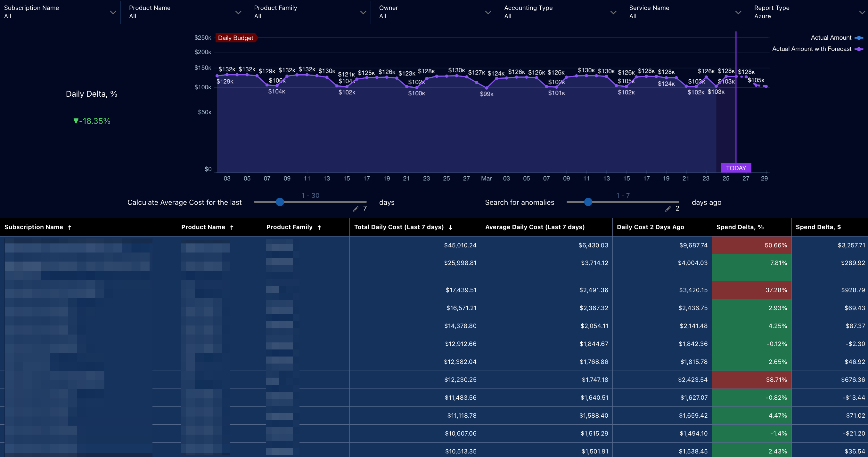The width and height of the screenshot is (868, 457).
Task: Select the -1.4% spend delta cell
Action: coord(752,433)
